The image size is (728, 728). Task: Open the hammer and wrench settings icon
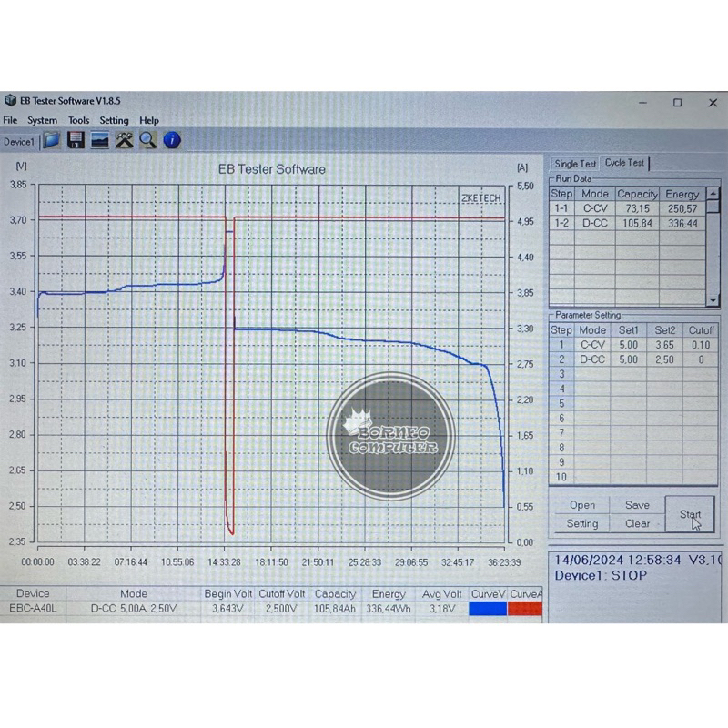pos(125,140)
